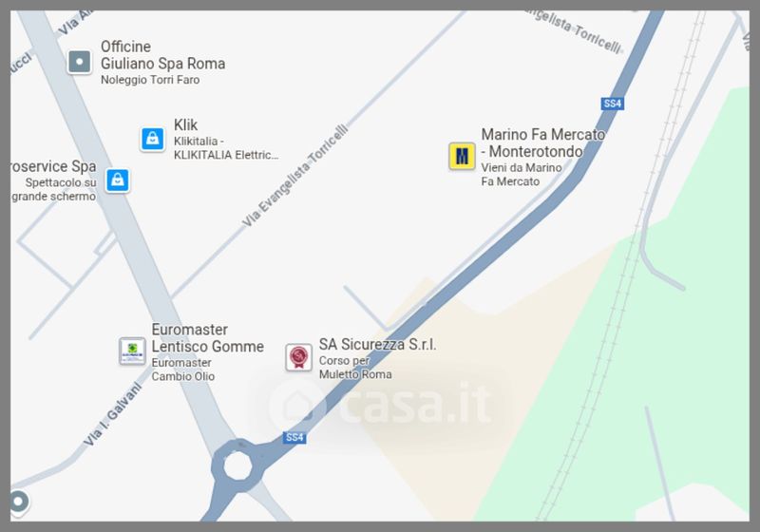
Task: Click the center of the roundabout
Action: (238, 465)
